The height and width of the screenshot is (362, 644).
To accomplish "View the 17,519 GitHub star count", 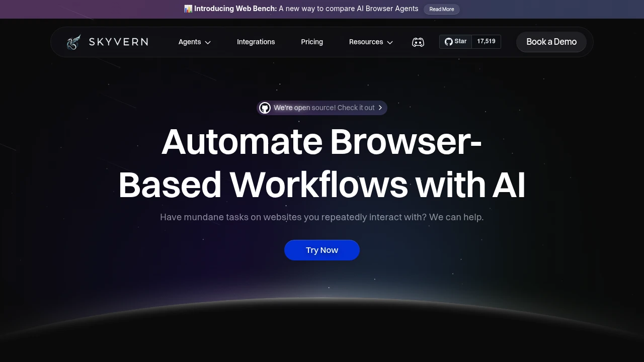I will 486,42.
